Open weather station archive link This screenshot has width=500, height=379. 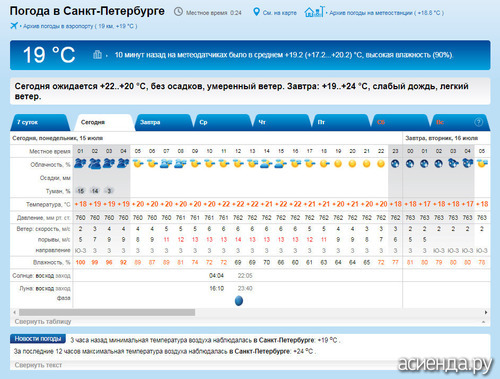387,13
